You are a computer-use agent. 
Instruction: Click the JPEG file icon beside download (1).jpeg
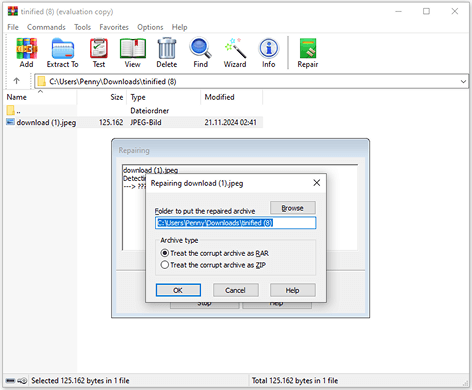click(x=11, y=122)
